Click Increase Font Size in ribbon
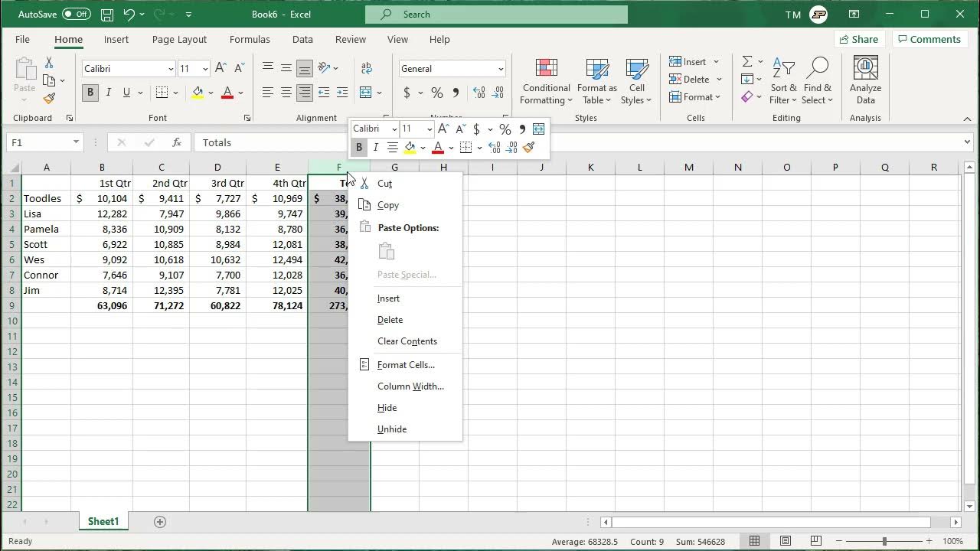Screen dimensions: 980x551 point(220,68)
